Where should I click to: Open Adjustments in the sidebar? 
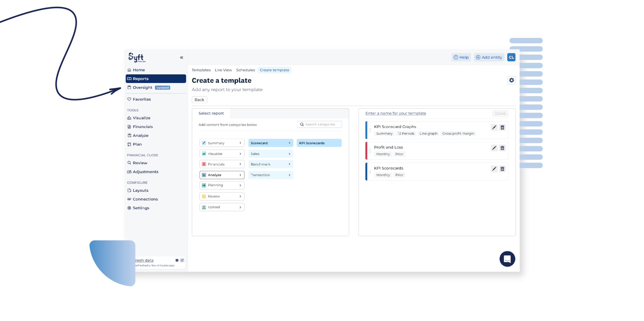(x=156, y=172)
